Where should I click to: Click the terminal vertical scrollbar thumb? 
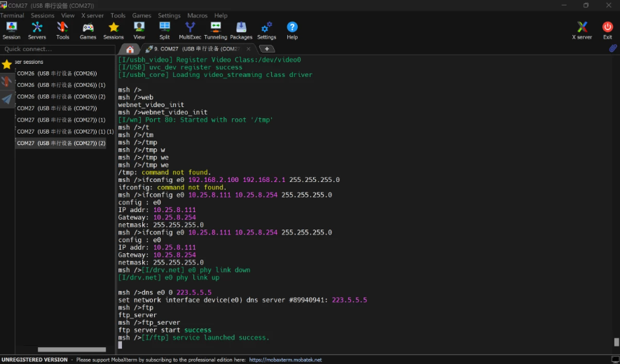616,342
